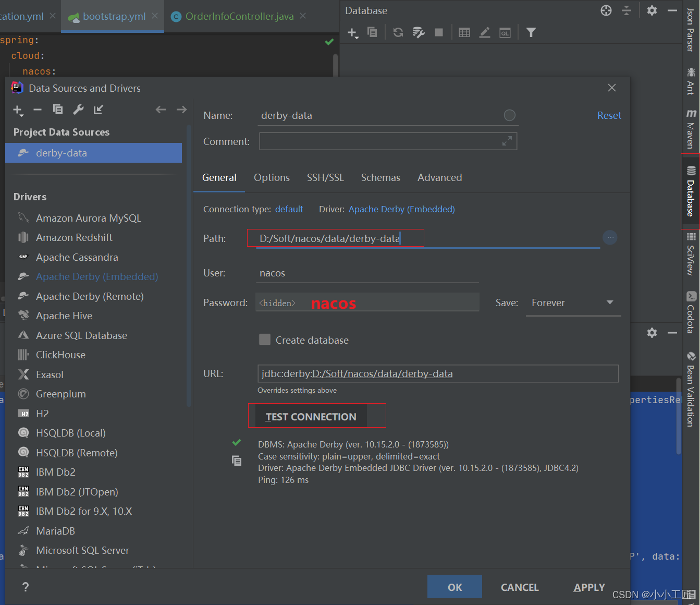Click the add data source plus icon
700x605 pixels.
tap(18, 110)
